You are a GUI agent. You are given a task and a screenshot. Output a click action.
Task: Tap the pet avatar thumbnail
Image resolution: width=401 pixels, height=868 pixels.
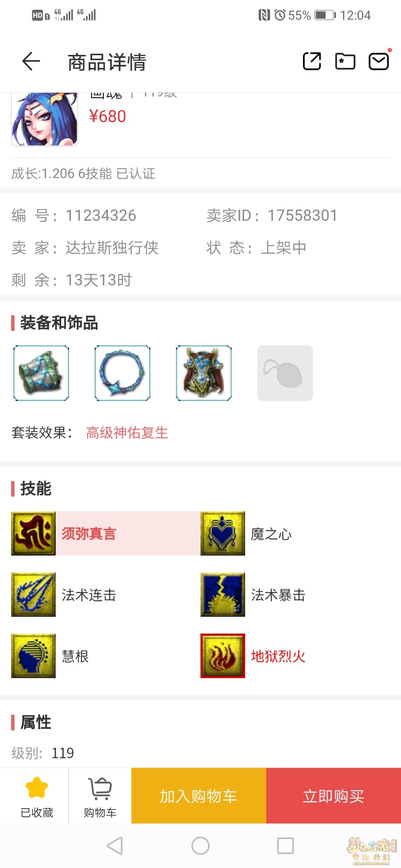point(45,119)
